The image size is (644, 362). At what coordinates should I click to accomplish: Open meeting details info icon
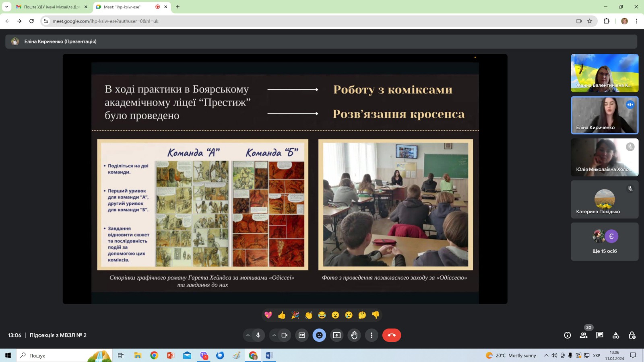click(568, 335)
